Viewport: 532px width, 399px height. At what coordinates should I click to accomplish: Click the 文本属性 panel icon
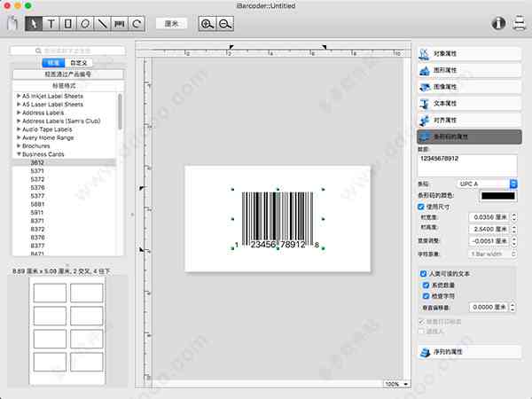click(x=424, y=104)
